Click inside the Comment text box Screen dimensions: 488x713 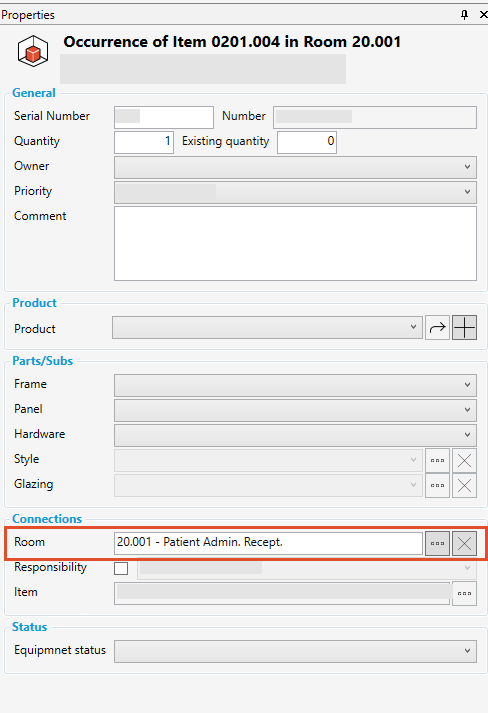(x=295, y=243)
